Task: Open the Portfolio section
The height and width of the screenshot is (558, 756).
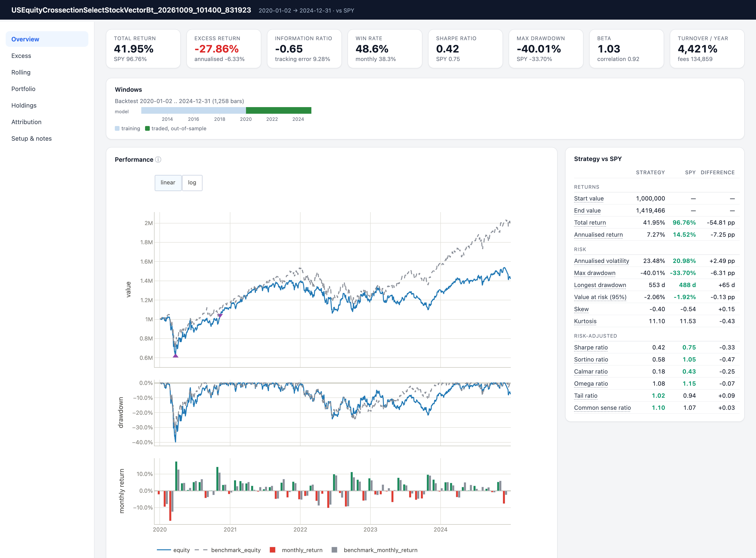Action: tap(47, 89)
